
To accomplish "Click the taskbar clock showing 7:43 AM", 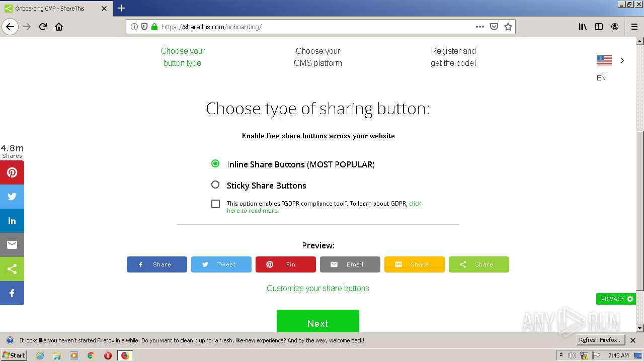I will (618, 355).
